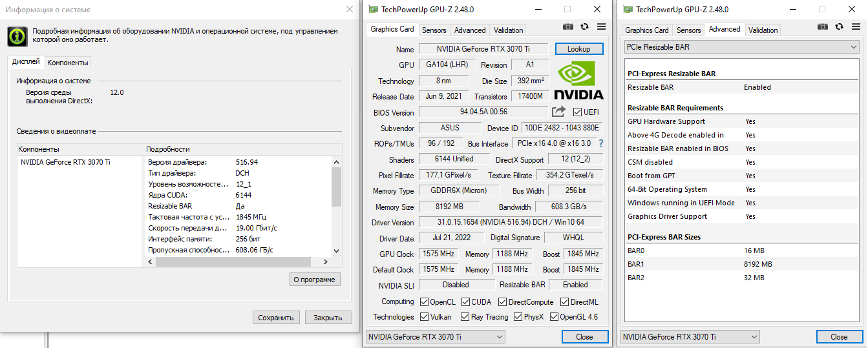868x348 pixels.
Task: Click the BAR1 8192 MB row
Action: point(741,264)
